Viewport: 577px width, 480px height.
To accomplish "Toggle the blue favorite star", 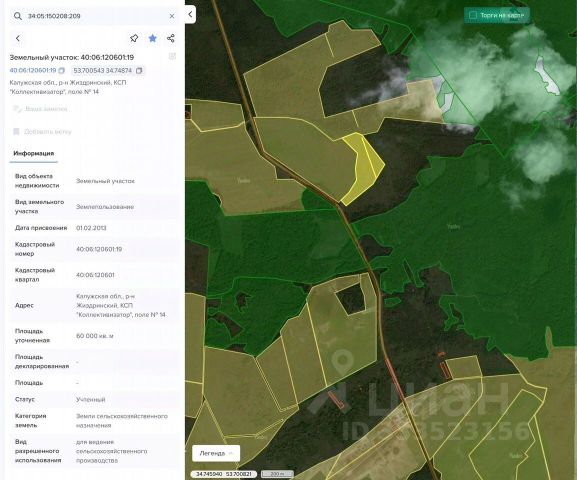I will click(152, 38).
